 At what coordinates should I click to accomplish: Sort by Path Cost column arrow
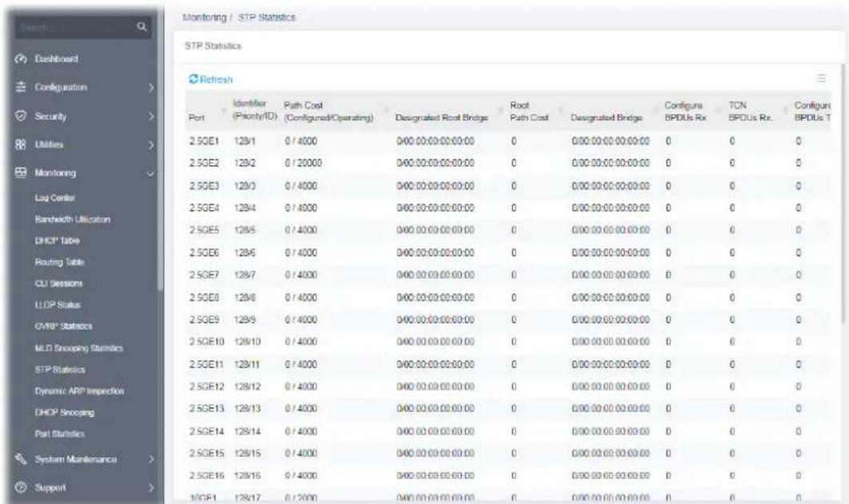coord(387,111)
